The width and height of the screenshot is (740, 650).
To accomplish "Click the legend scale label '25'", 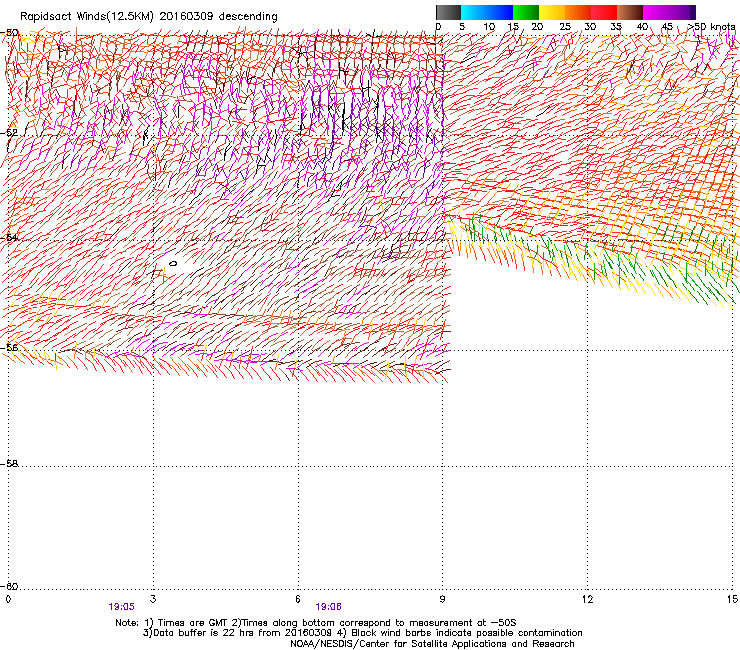I will click(x=565, y=27).
